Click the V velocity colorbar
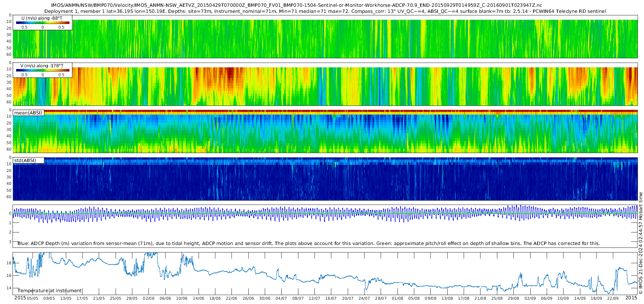Image resolution: width=644 pixels, height=304 pixels. click(43, 70)
